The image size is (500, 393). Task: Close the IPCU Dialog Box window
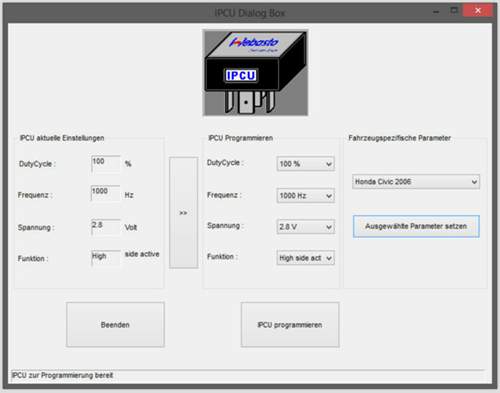[478, 11]
